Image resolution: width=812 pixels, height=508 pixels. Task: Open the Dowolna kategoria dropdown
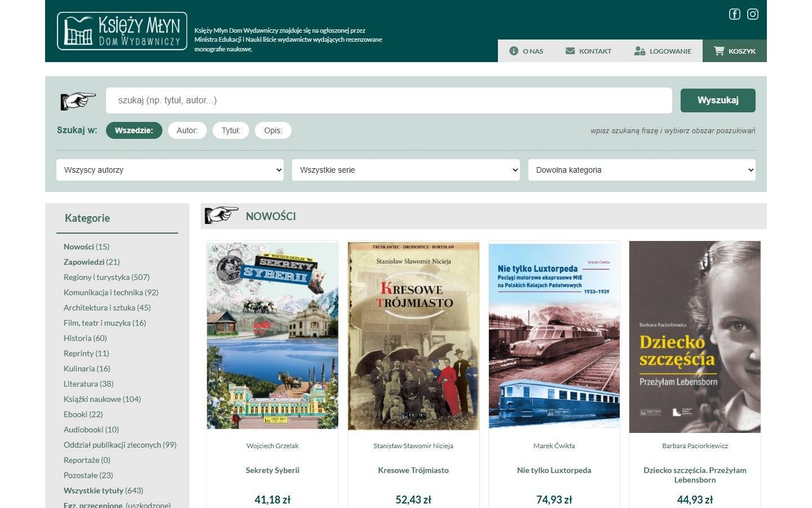click(x=642, y=170)
